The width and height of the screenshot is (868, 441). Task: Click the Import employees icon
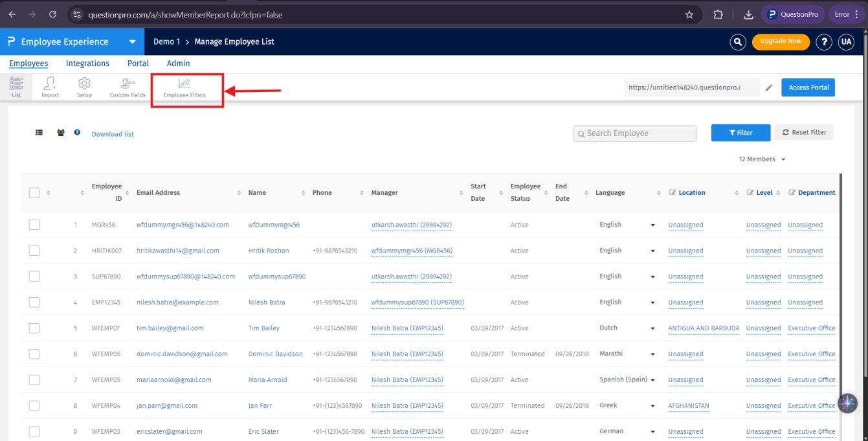[x=50, y=87]
